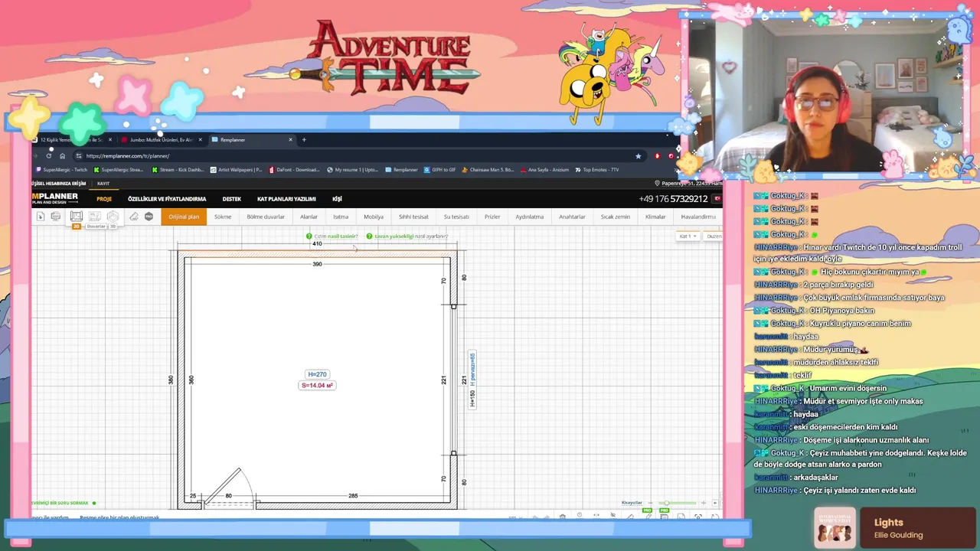This screenshot has height=551, width=980.
Task: Go to browser home page icon
Action: coord(62,155)
